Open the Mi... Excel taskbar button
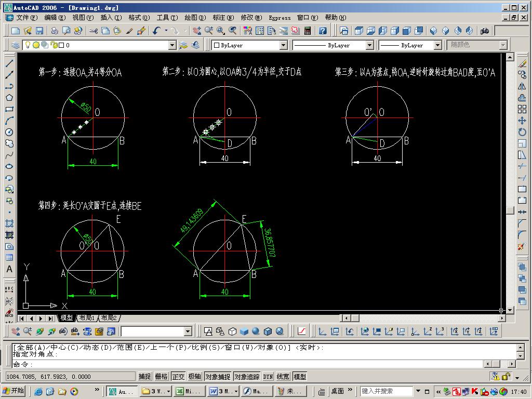532x399 pixels. [x=189, y=391]
